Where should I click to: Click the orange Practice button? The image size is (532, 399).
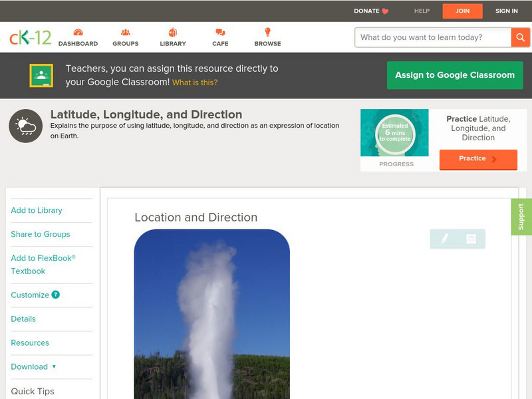point(477,159)
